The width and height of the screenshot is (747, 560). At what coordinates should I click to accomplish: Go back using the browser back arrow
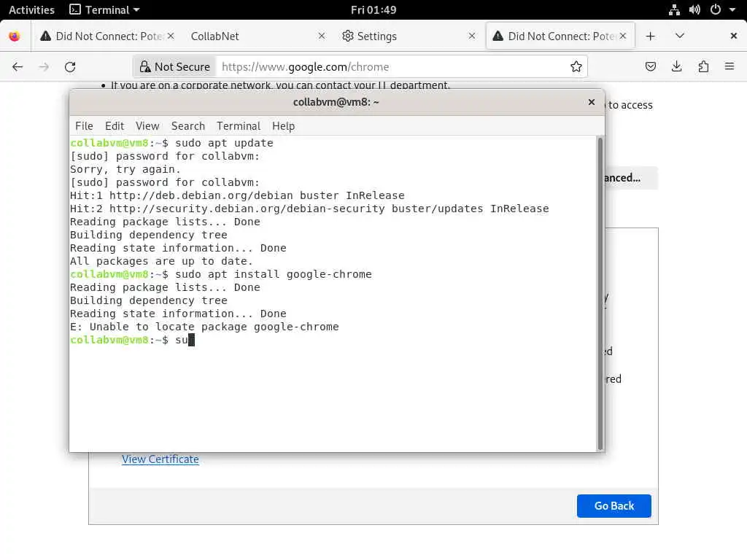[18, 66]
